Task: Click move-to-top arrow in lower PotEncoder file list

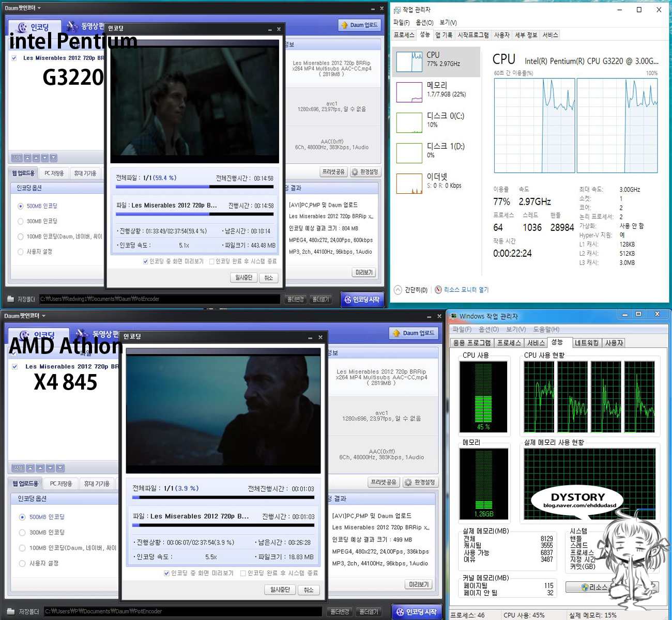Action: coord(30,468)
